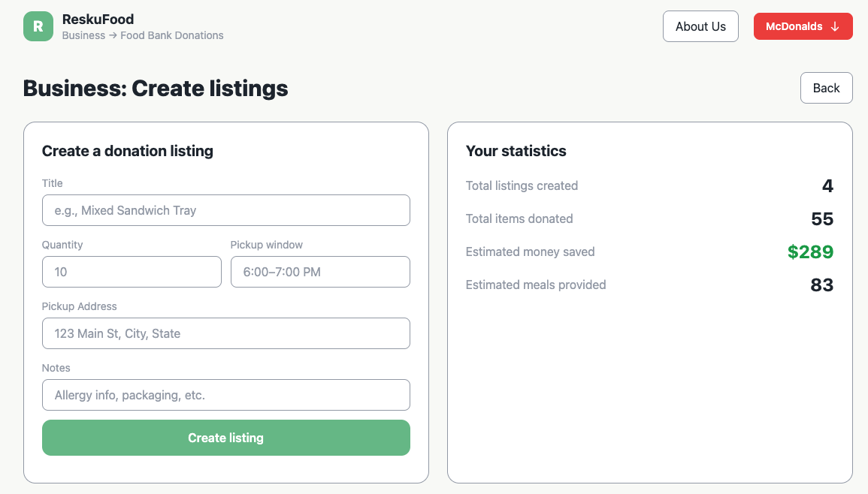868x494 pixels.
Task: Select the Pickup window field
Action: (320, 272)
